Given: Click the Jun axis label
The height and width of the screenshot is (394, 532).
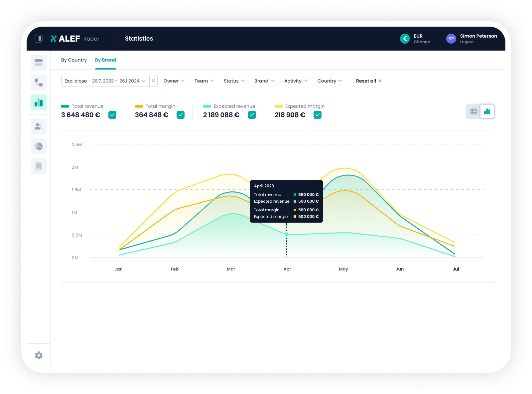Looking at the screenshot, I should [x=400, y=269].
